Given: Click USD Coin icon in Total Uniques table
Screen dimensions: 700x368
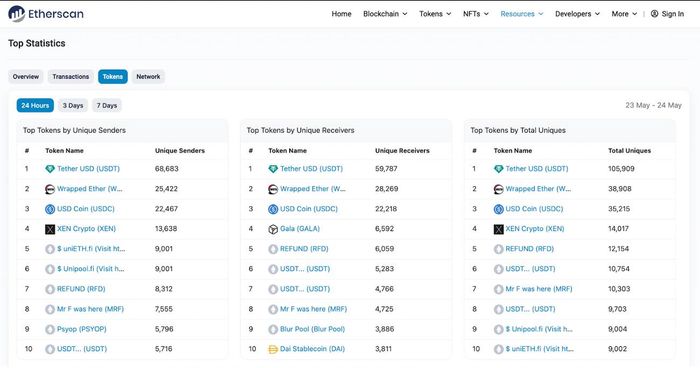Looking at the screenshot, I should click(499, 209).
